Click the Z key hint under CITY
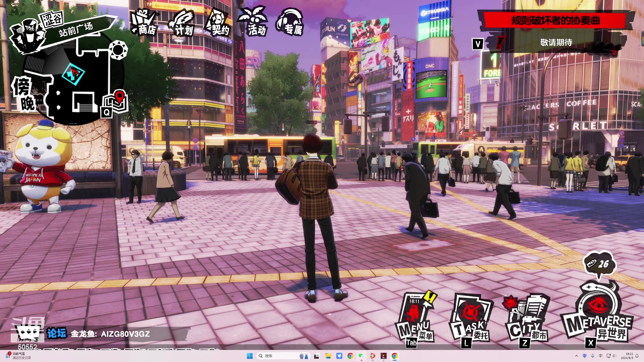Viewport: 644px width, 362px height. (x=525, y=343)
